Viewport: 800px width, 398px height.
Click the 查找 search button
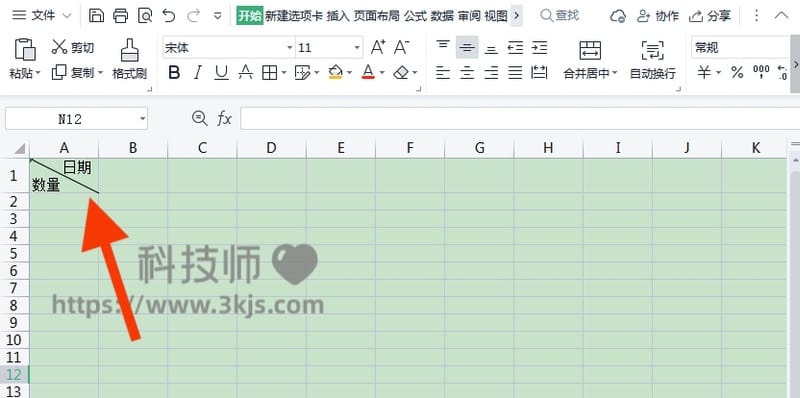click(x=560, y=16)
